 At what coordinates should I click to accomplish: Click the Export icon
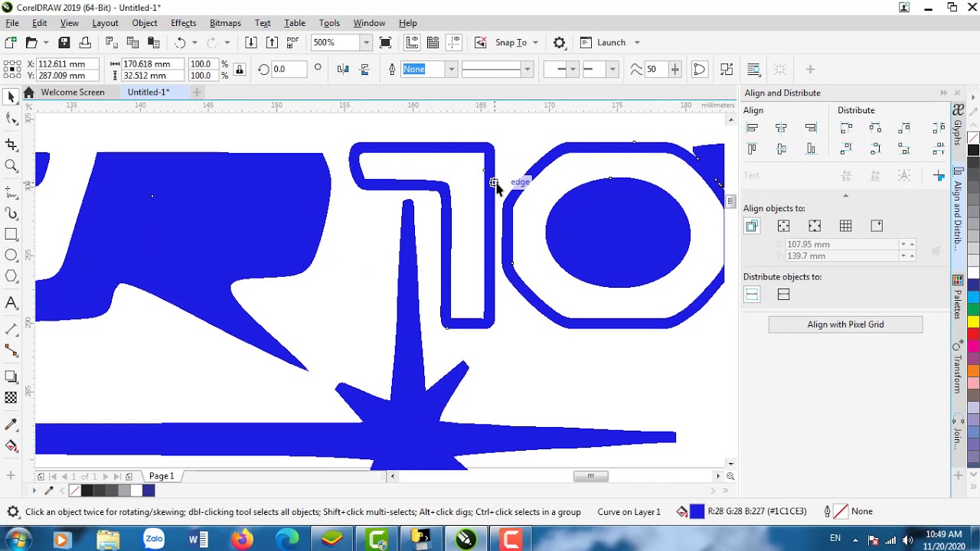pos(272,43)
